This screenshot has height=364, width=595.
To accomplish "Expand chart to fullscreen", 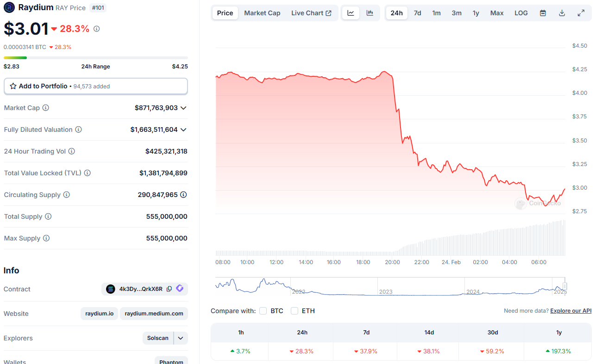I will [x=581, y=13].
